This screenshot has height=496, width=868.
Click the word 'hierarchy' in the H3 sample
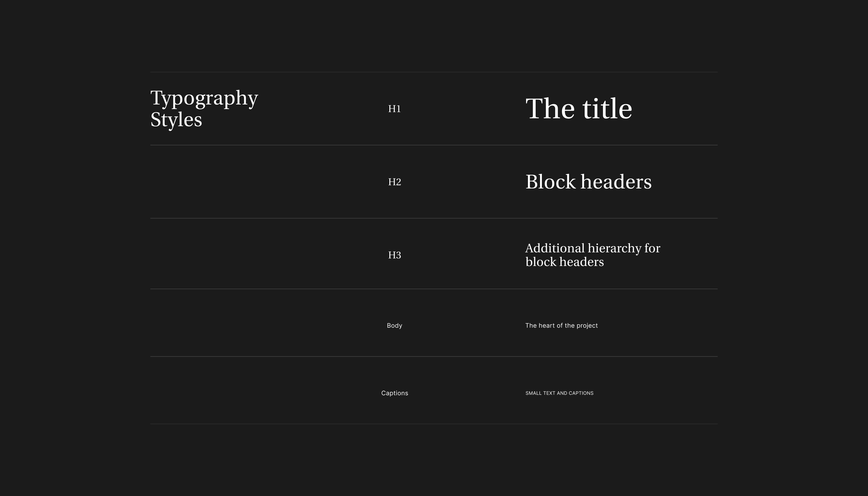tap(614, 248)
